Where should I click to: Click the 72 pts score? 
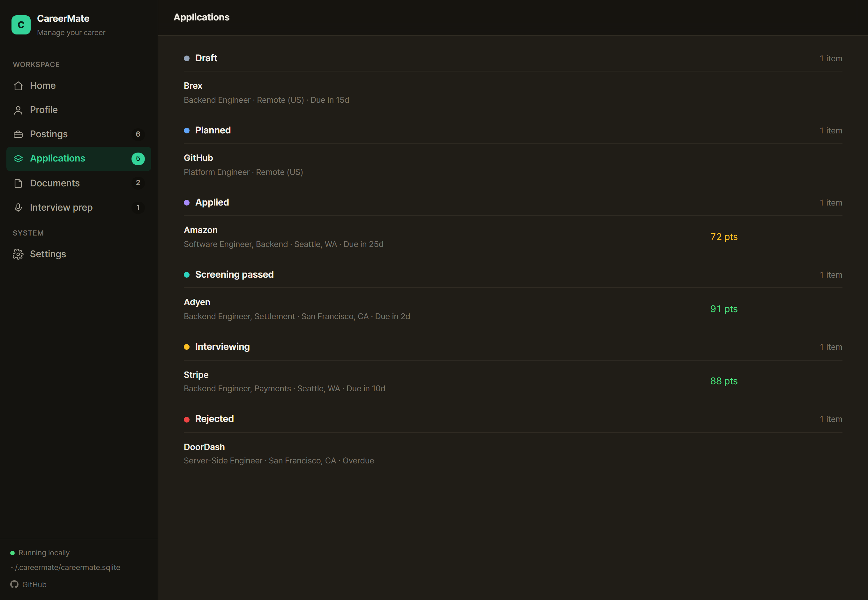[724, 237]
